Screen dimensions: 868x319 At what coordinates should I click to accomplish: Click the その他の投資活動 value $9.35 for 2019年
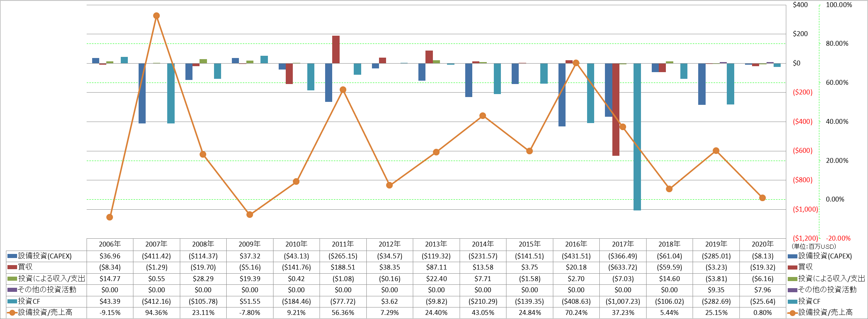716,290
